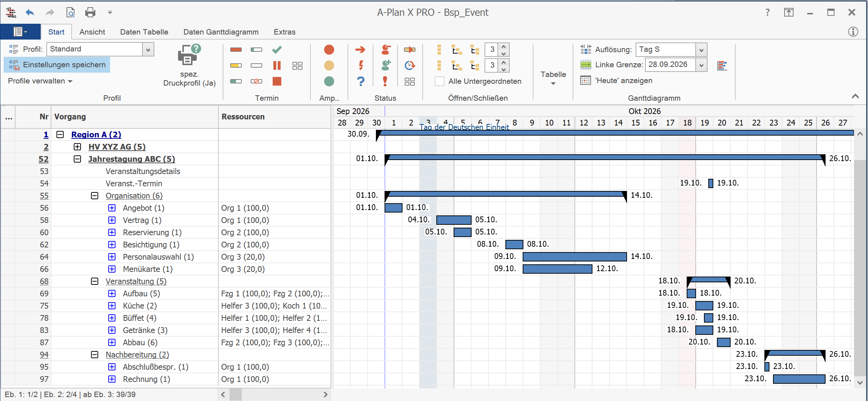The image size is (868, 401).
Task: Apply the blue question mark status
Action: 361,81
